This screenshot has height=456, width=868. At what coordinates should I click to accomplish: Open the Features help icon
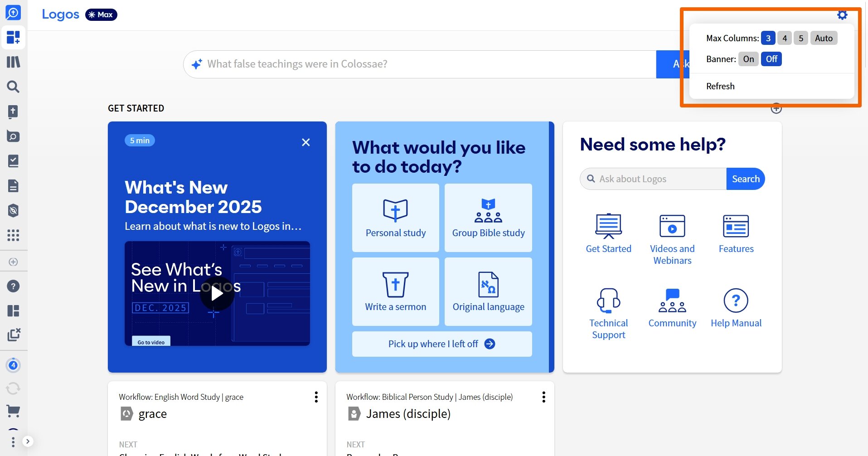pyautogui.click(x=736, y=233)
